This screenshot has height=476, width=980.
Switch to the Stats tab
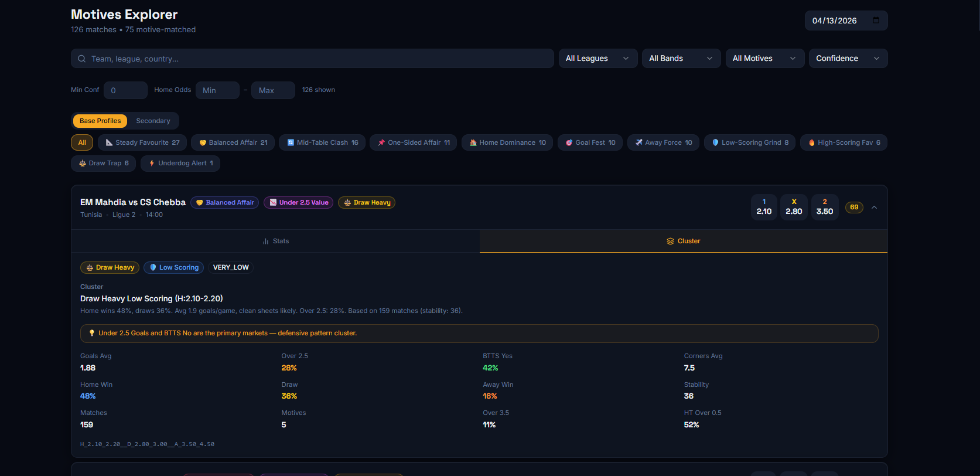pyautogui.click(x=275, y=241)
